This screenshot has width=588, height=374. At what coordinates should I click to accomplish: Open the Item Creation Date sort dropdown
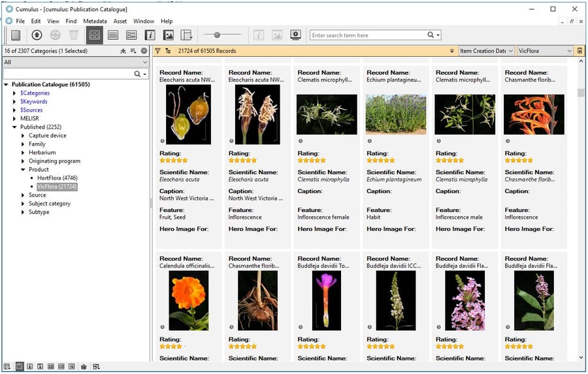(485, 51)
